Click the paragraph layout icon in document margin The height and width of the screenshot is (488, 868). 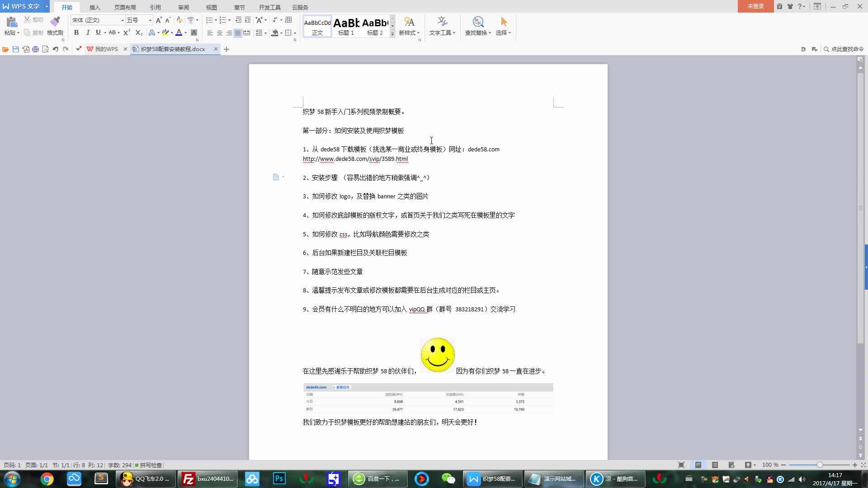click(x=276, y=177)
